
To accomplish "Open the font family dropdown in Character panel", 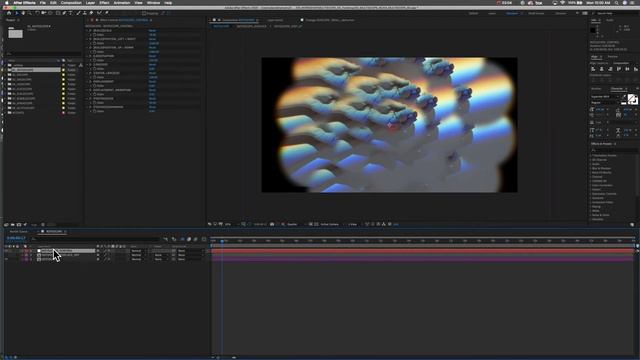I will click(605, 97).
